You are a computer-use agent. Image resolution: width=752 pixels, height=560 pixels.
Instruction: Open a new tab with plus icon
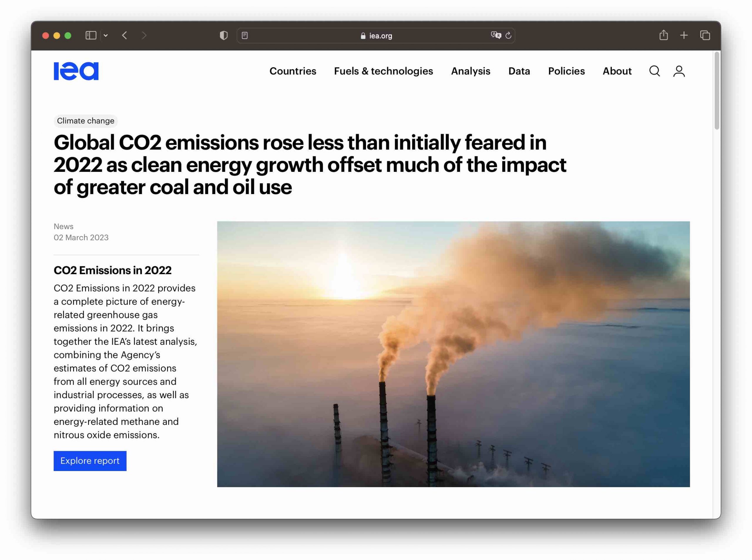coord(684,35)
